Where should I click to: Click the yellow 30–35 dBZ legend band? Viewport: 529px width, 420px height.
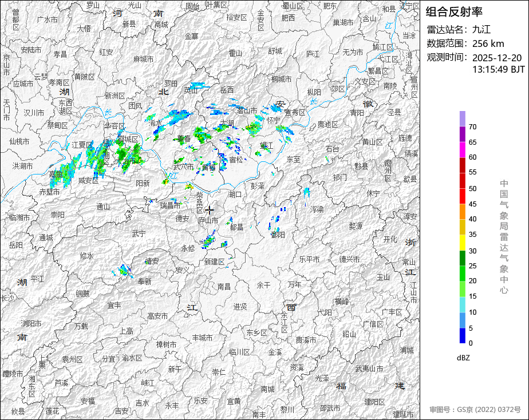click(462, 243)
